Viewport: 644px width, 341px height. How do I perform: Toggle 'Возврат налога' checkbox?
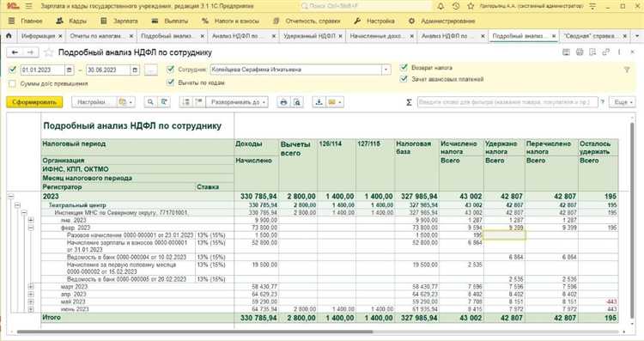pos(404,67)
